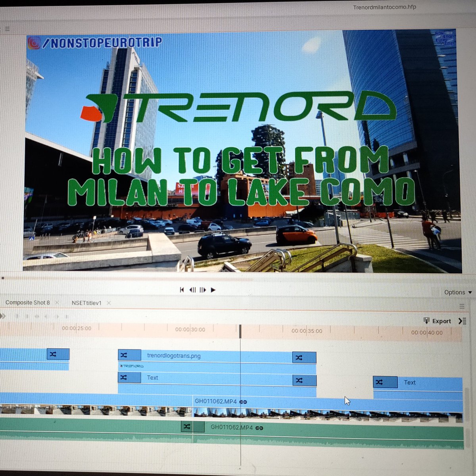Switch to the Composite Shot 8 tab

point(28,303)
